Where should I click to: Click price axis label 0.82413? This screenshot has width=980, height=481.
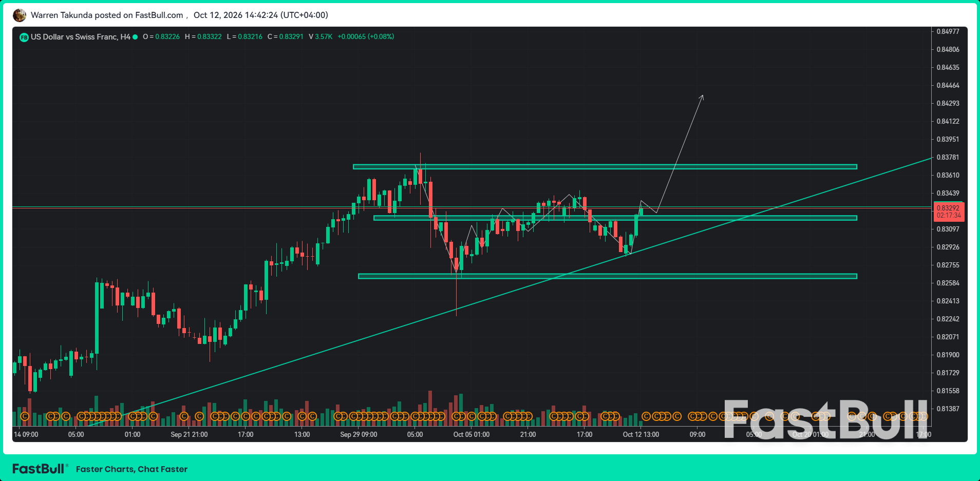coord(948,301)
